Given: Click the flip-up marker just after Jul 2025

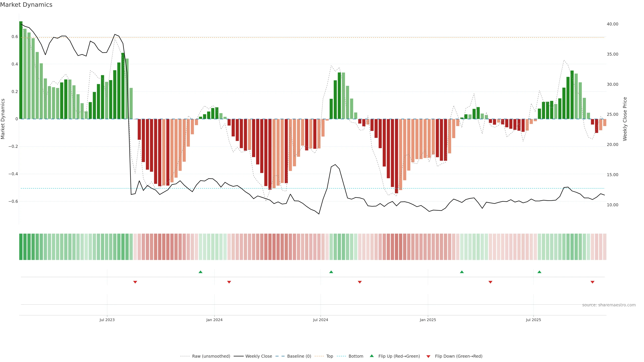Looking at the screenshot, I should (539, 272).
